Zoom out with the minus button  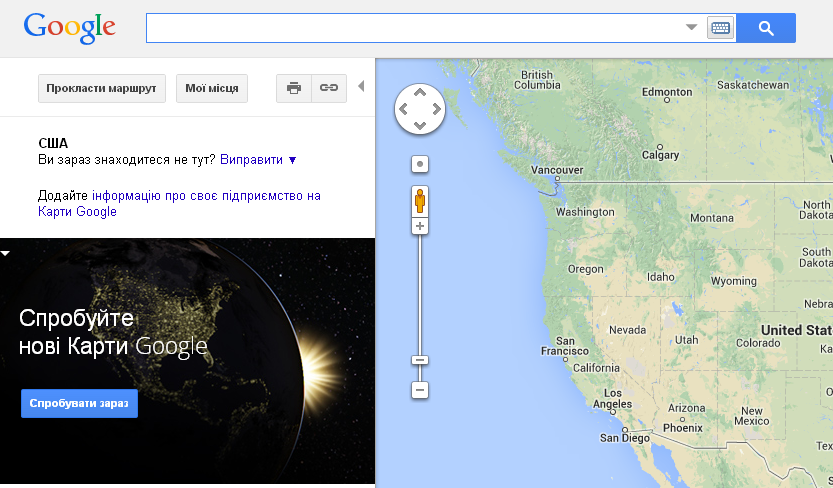[420, 390]
